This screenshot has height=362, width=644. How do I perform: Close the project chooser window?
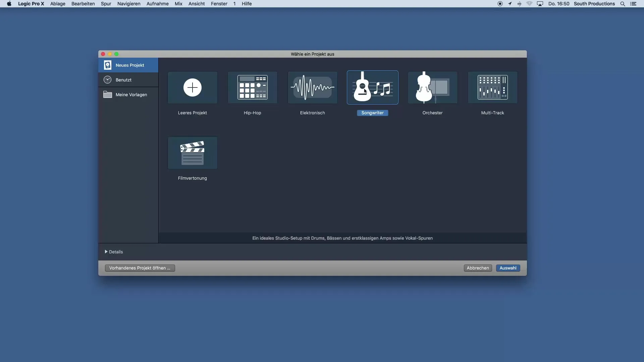103,54
